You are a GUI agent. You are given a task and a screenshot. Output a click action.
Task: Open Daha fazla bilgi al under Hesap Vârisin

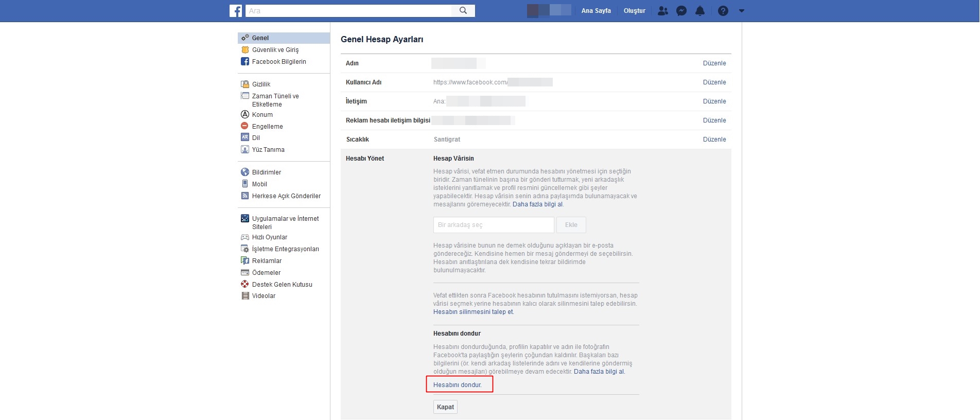point(537,204)
